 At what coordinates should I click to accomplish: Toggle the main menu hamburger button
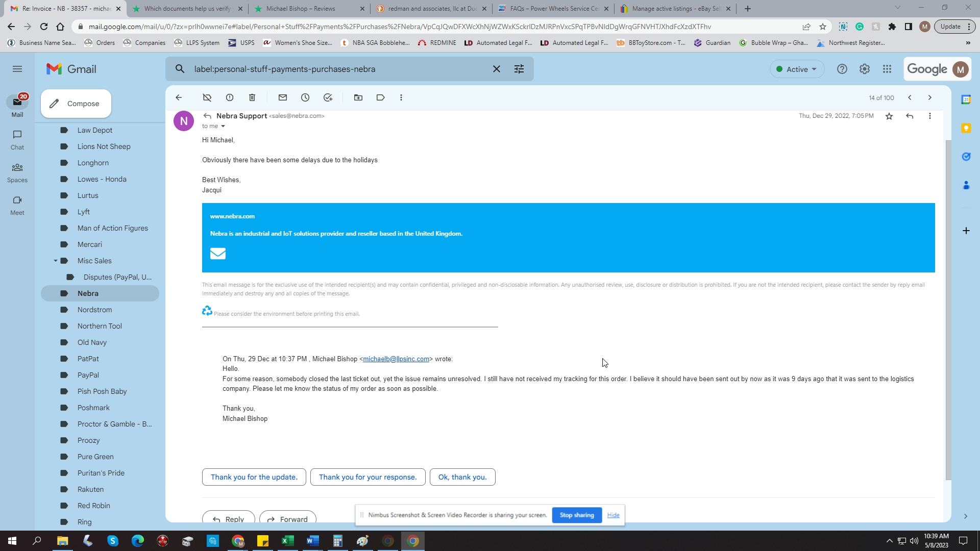[17, 69]
